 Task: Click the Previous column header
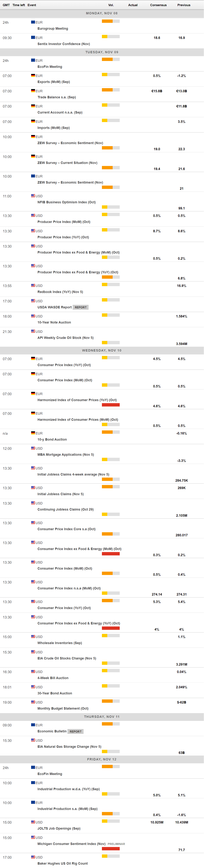pyautogui.click(x=184, y=5)
